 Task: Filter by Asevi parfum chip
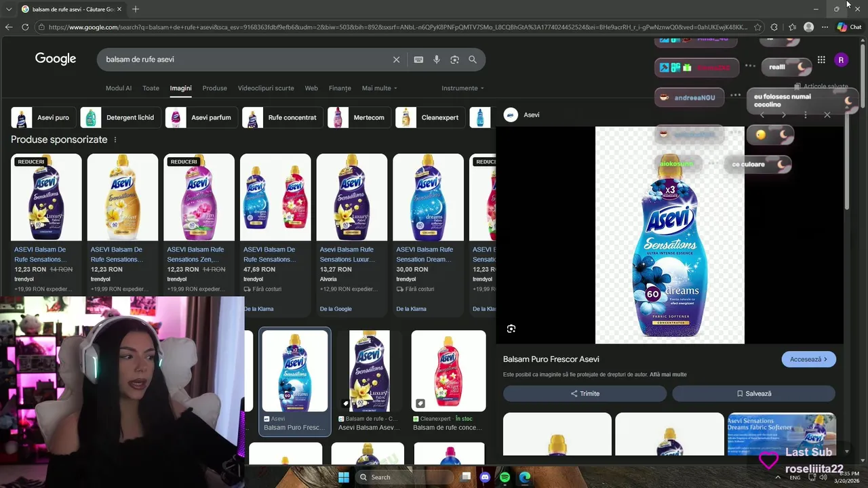point(201,117)
